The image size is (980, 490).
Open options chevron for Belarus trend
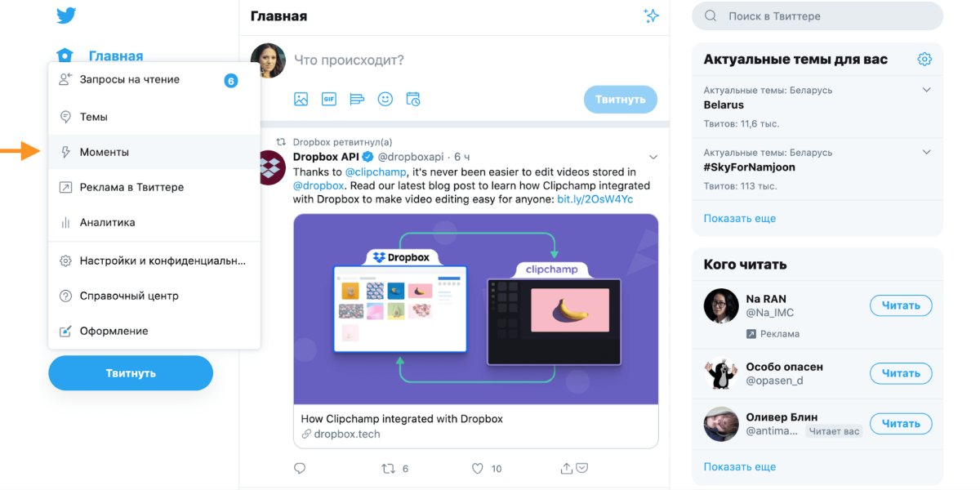tap(926, 90)
